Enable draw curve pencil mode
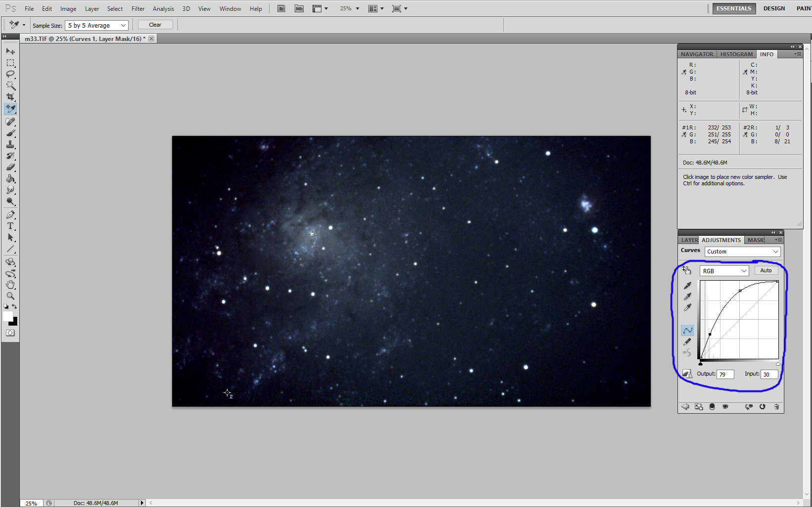This screenshot has height=508, width=812. click(x=687, y=341)
